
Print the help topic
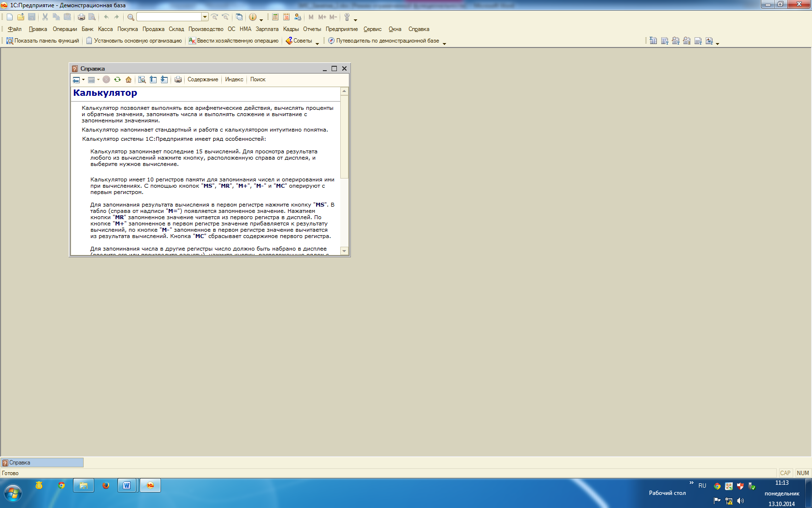point(178,80)
